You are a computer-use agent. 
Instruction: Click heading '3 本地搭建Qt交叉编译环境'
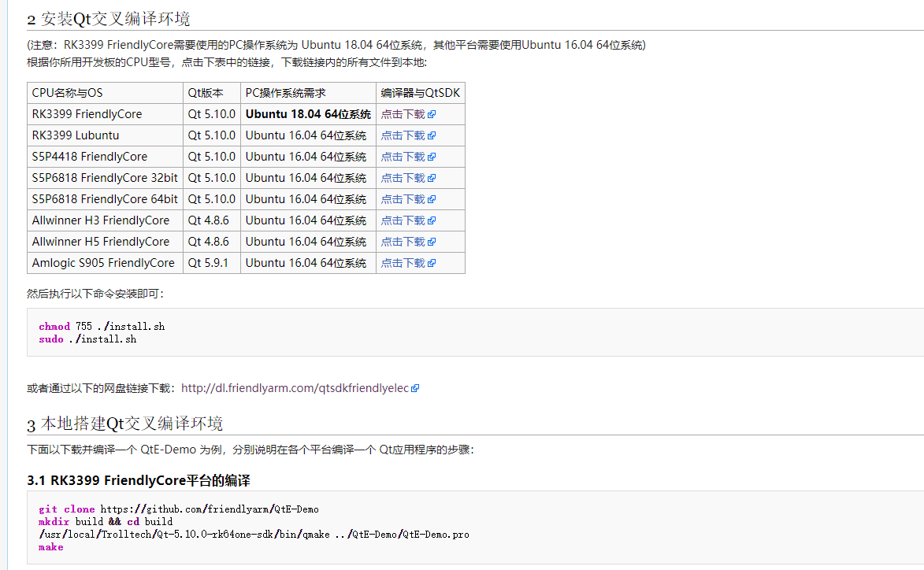[x=125, y=424]
